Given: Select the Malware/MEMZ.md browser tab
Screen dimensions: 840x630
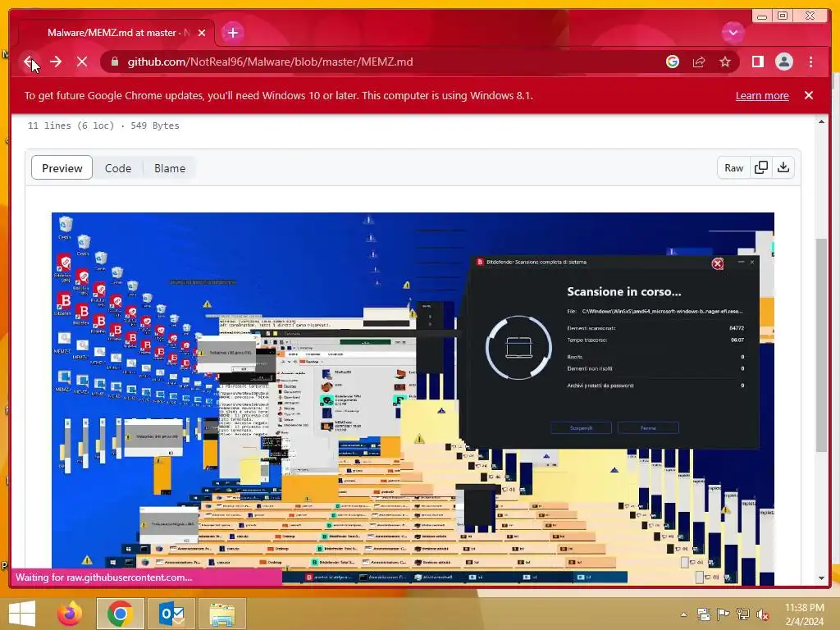Looking at the screenshot, I should 116,33.
